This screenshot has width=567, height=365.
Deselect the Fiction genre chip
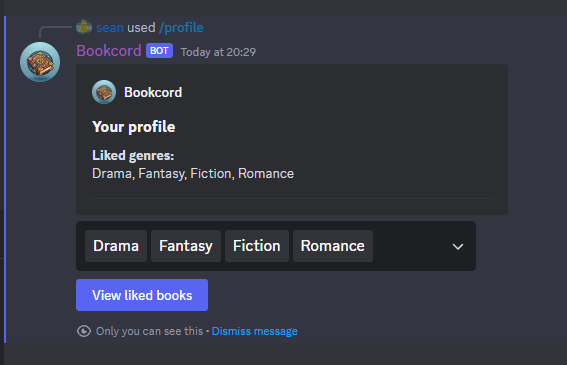(257, 246)
